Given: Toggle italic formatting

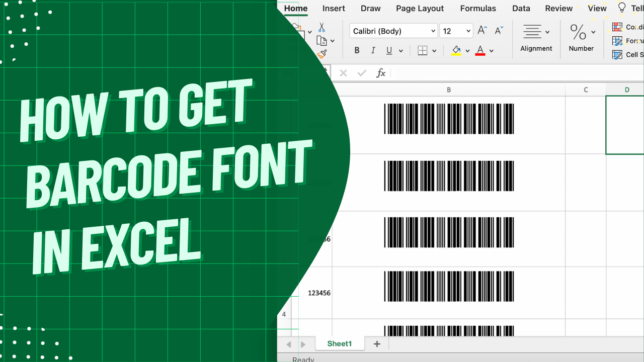Looking at the screenshot, I should 373,50.
